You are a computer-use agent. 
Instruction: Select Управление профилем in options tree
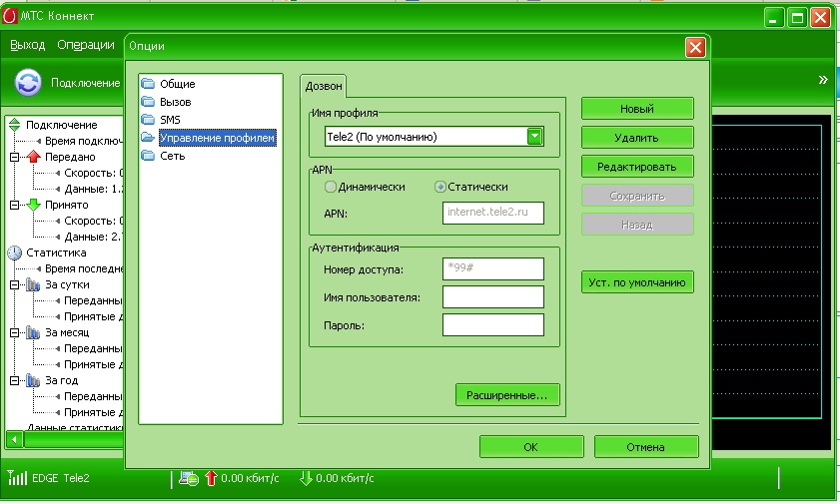coord(218,138)
